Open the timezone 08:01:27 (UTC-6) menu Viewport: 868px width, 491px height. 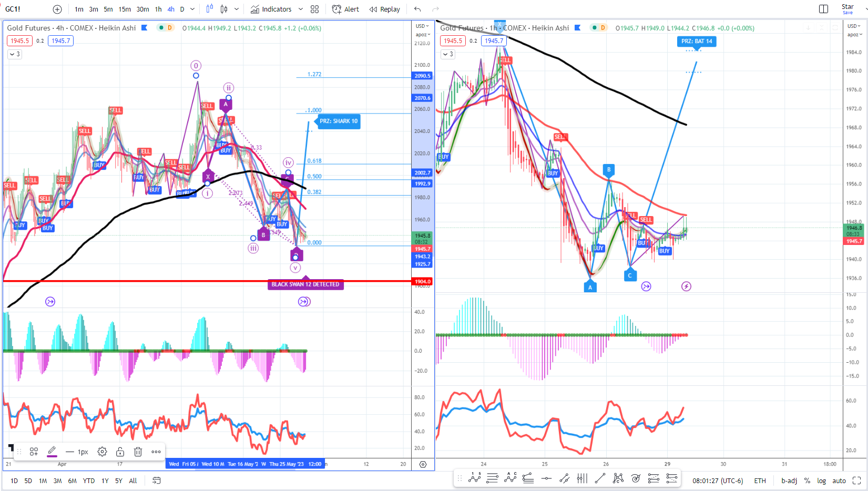click(x=718, y=480)
